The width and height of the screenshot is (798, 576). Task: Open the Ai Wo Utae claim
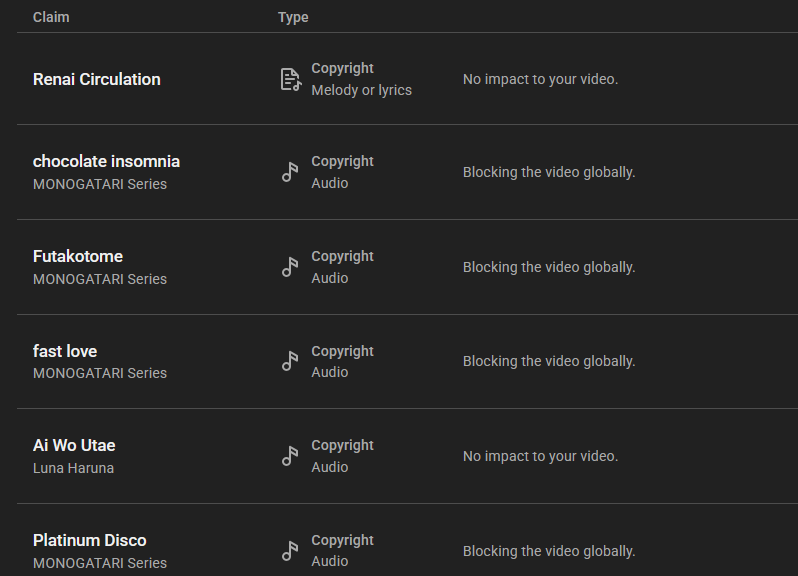[x=74, y=445]
